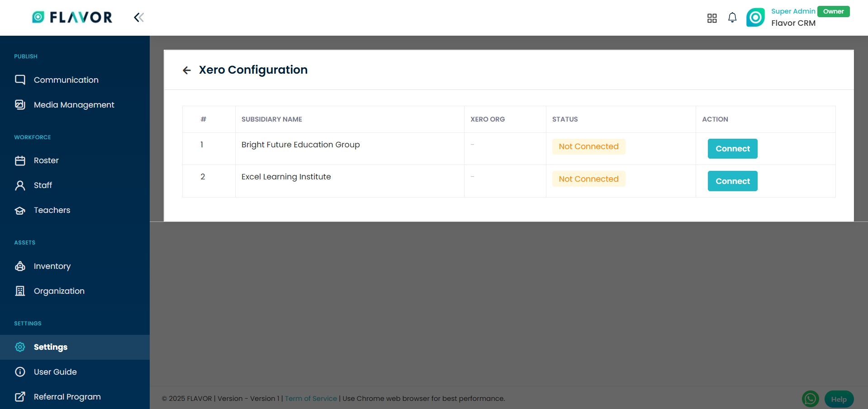Click the Help button

(839, 399)
